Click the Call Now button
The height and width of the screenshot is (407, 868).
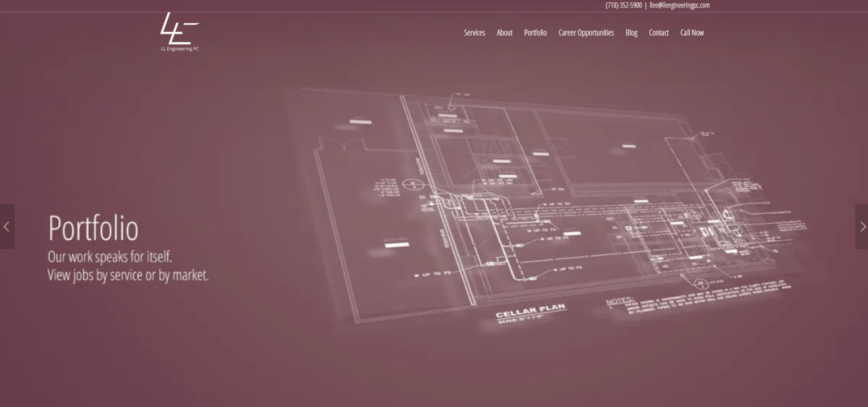[x=692, y=33]
